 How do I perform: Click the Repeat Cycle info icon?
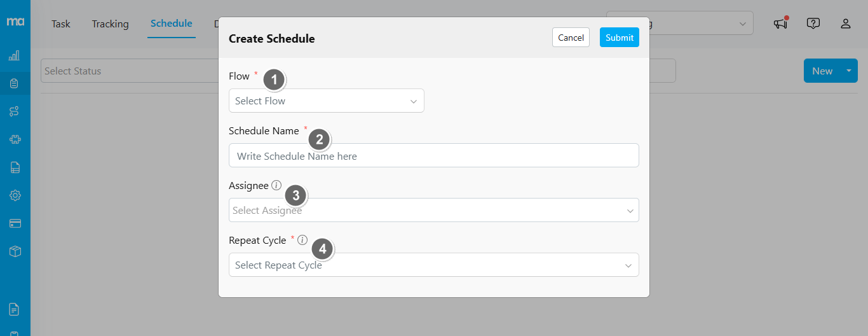click(x=302, y=241)
